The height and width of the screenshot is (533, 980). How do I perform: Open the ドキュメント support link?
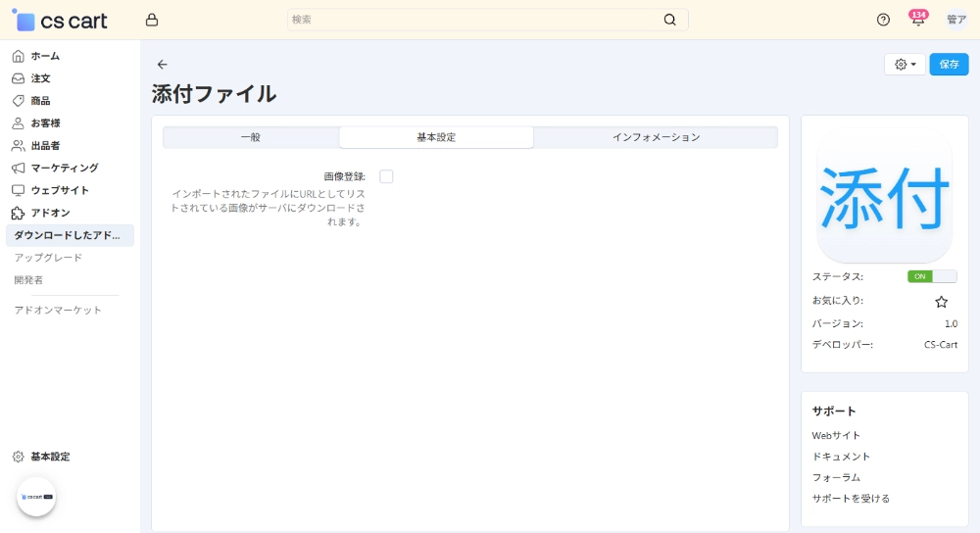click(x=841, y=457)
